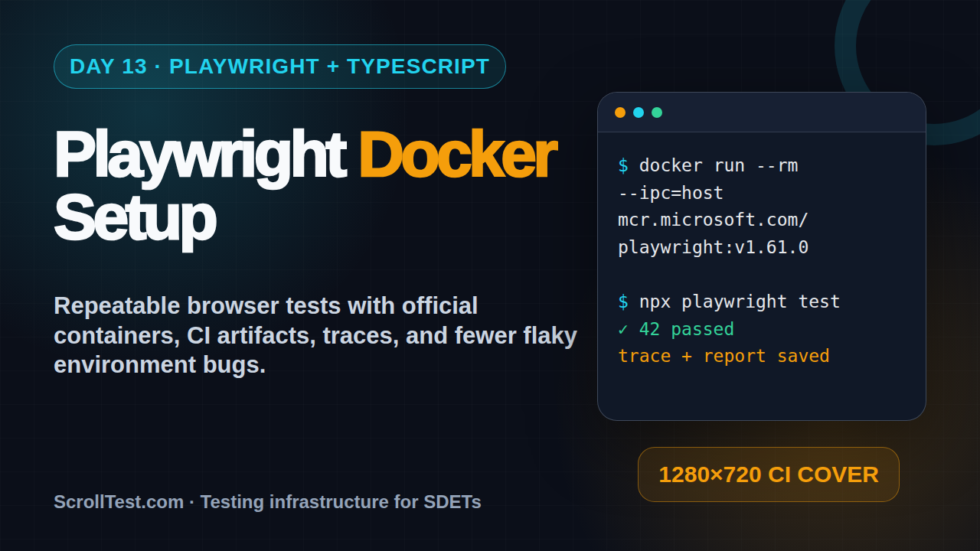The height and width of the screenshot is (551, 980).
Task: Click the word "Setup" in the headline
Action: 134,222
